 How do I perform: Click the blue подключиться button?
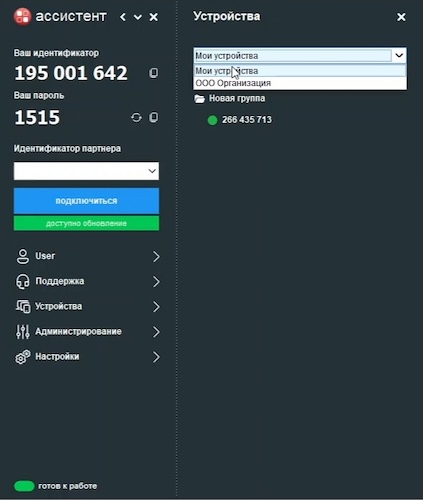[86, 201]
